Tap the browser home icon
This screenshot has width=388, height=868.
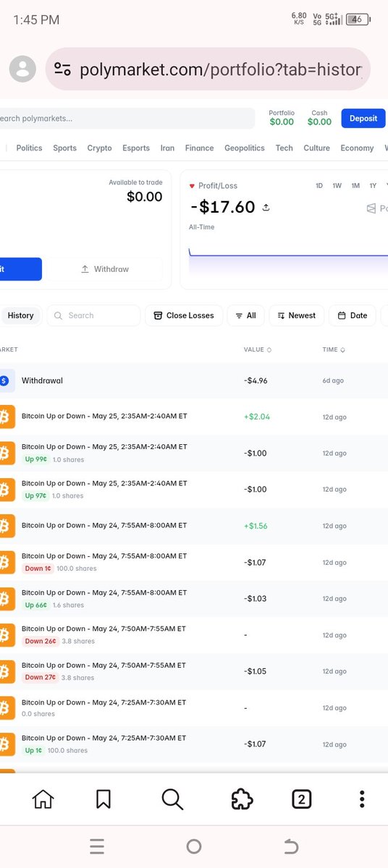pos(43,799)
